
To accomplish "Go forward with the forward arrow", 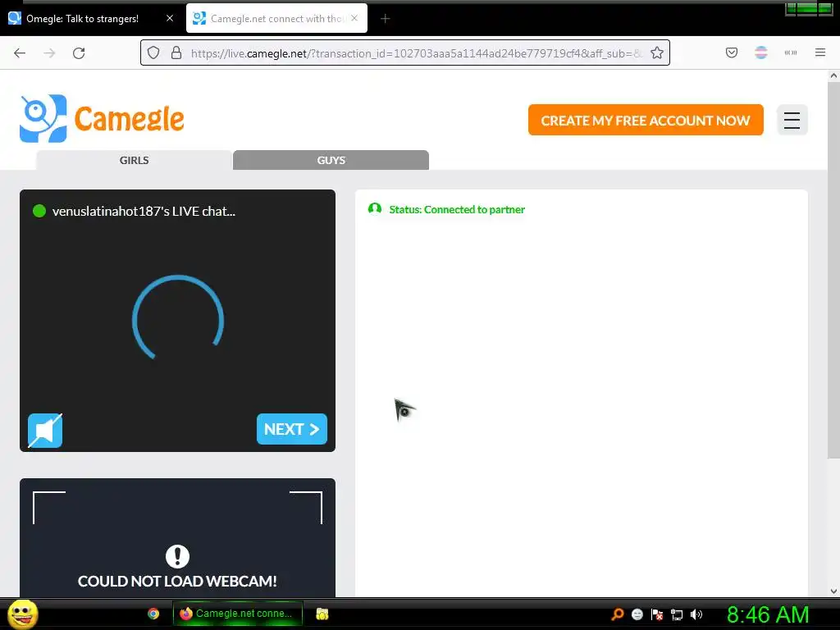I will pos(49,53).
